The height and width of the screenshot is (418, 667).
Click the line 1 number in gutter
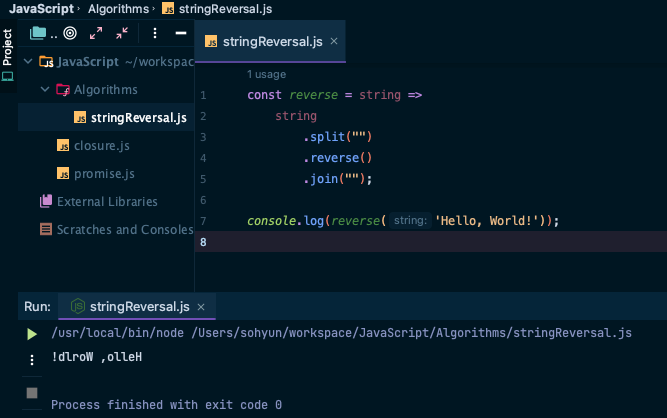203,95
